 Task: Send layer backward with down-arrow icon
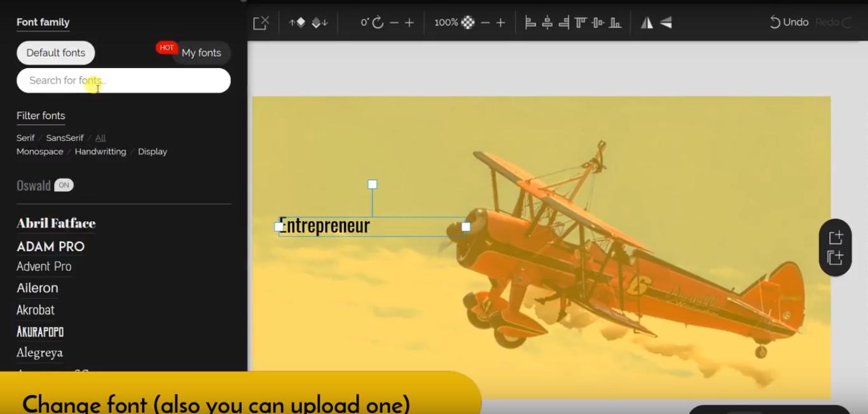319,22
